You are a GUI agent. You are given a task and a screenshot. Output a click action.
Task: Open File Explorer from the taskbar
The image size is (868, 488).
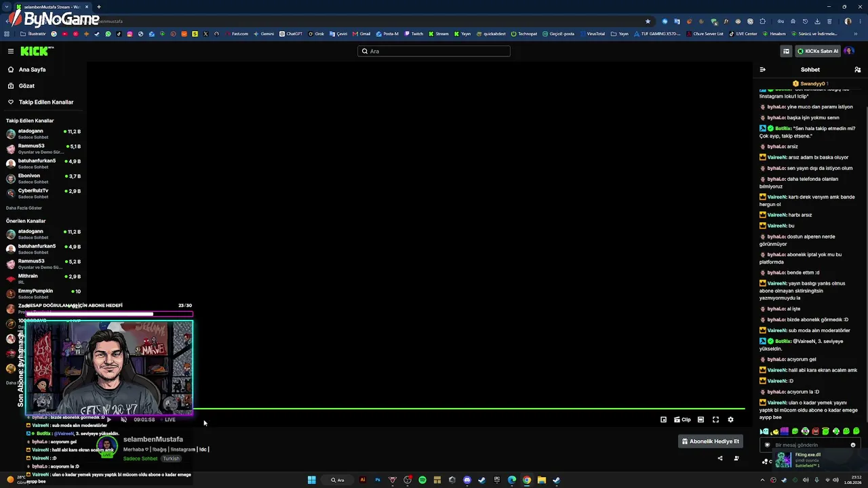coord(542,480)
